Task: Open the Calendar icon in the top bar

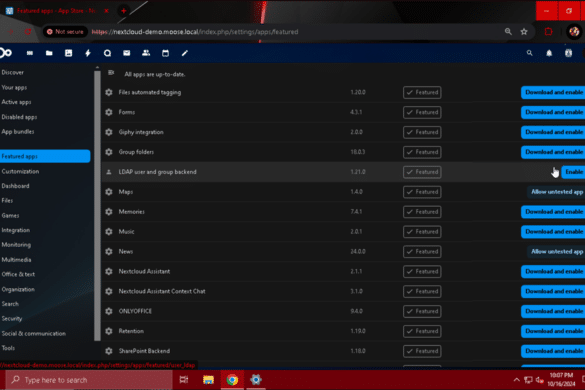Action: (165, 53)
